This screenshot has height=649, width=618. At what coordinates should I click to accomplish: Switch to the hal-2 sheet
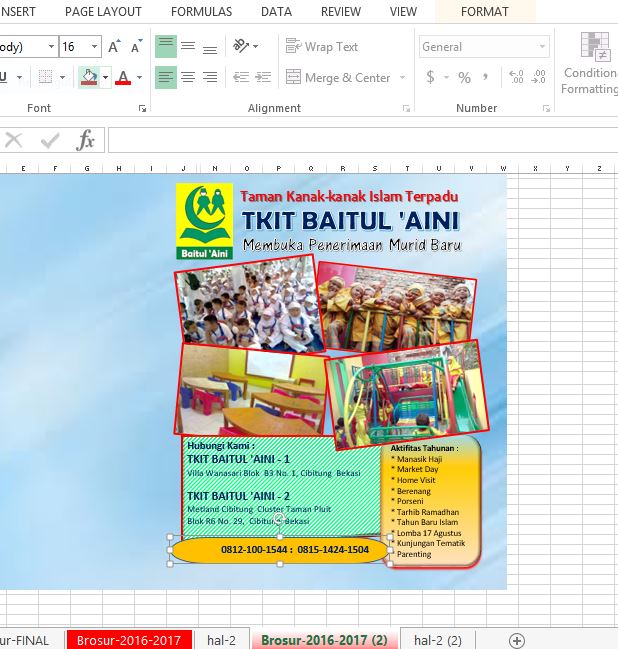pos(221,640)
